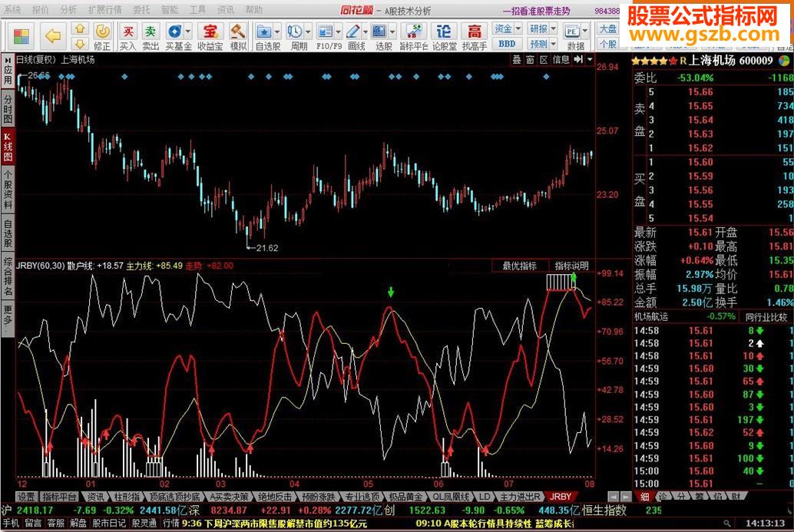Open the 收益宝 icon
This screenshot has width=794, height=532.
210,37
